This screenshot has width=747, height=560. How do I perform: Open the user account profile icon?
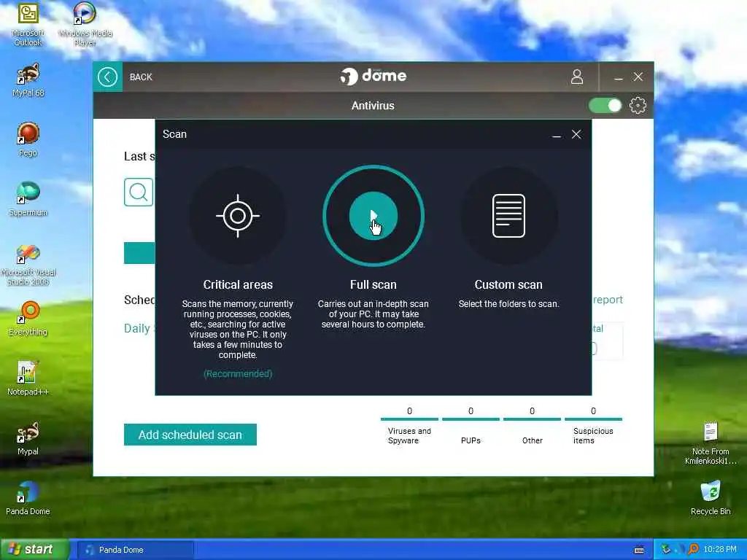[x=577, y=77]
